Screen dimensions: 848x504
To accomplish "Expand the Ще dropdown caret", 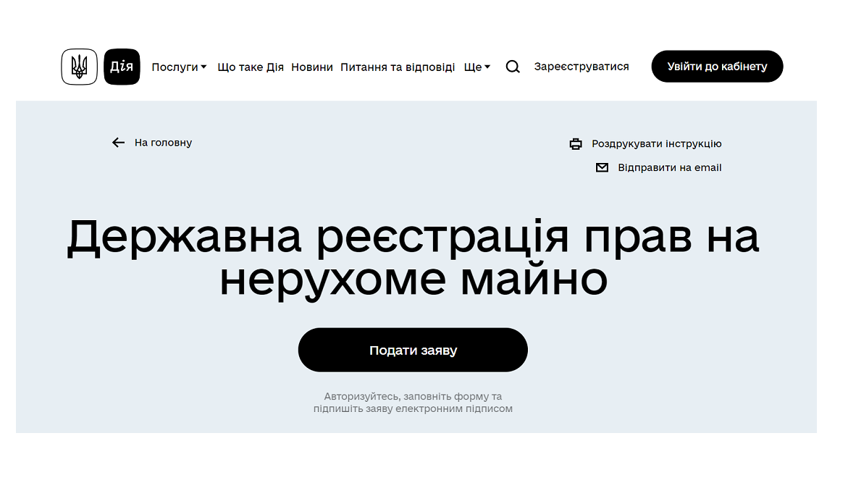I will click(x=487, y=67).
